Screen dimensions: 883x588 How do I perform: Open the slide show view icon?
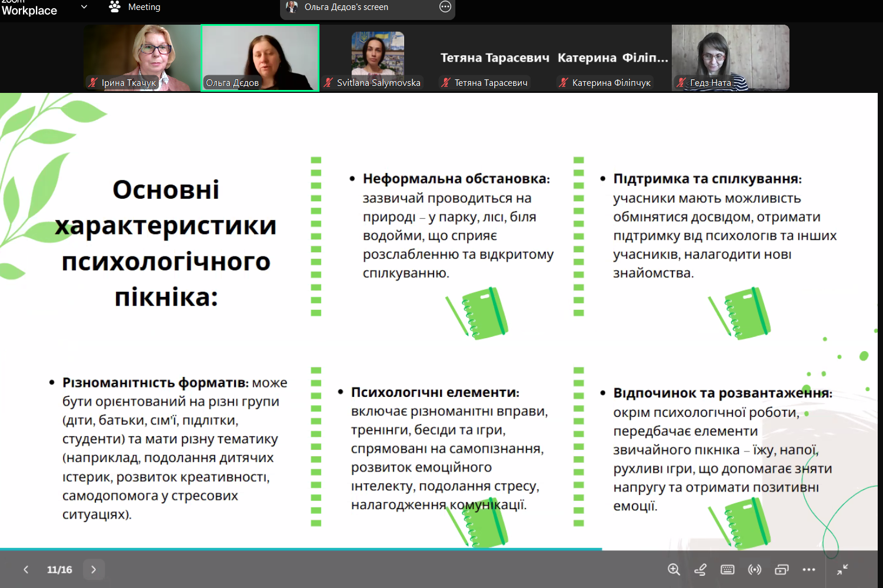[x=781, y=569]
